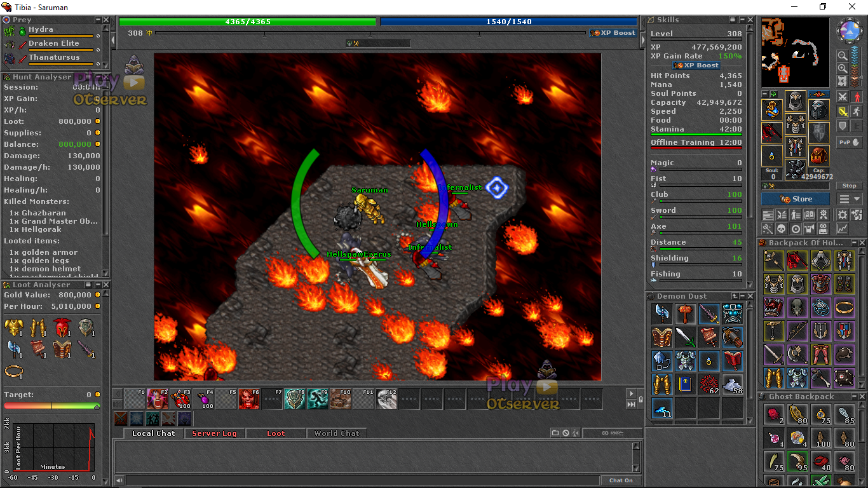Use the F4 purple potion hotkey
Image resolution: width=868 pixels, height=488 pixels.
(x=204, y=399)
